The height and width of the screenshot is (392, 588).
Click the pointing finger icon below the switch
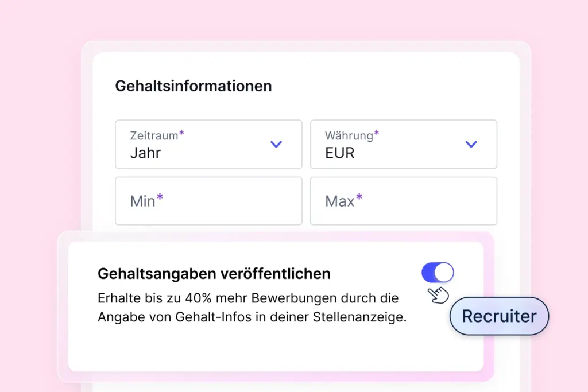coord(438,296)
